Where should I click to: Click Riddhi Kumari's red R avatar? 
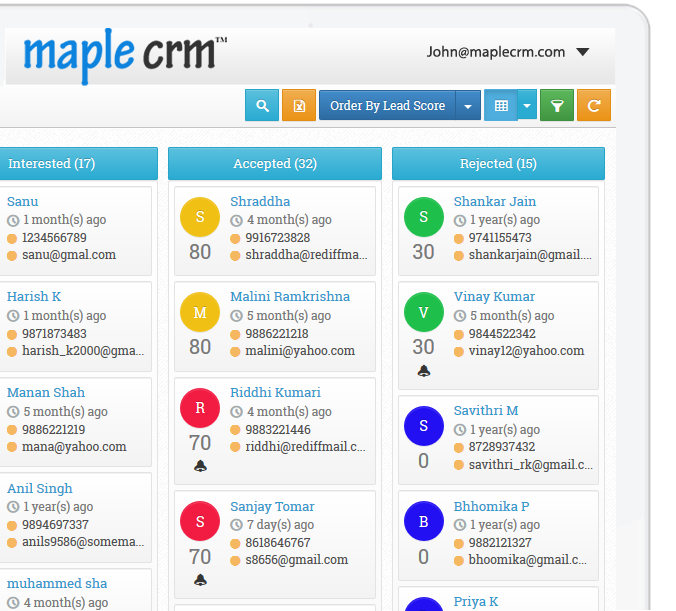[x=200, y=408]
